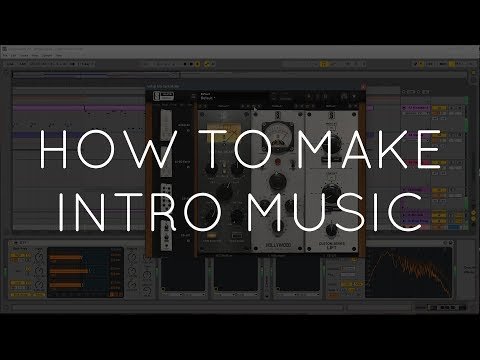Flip the toggle switch beside the red lamp
The image size is (480, 360).
click(x=292, y=164)
